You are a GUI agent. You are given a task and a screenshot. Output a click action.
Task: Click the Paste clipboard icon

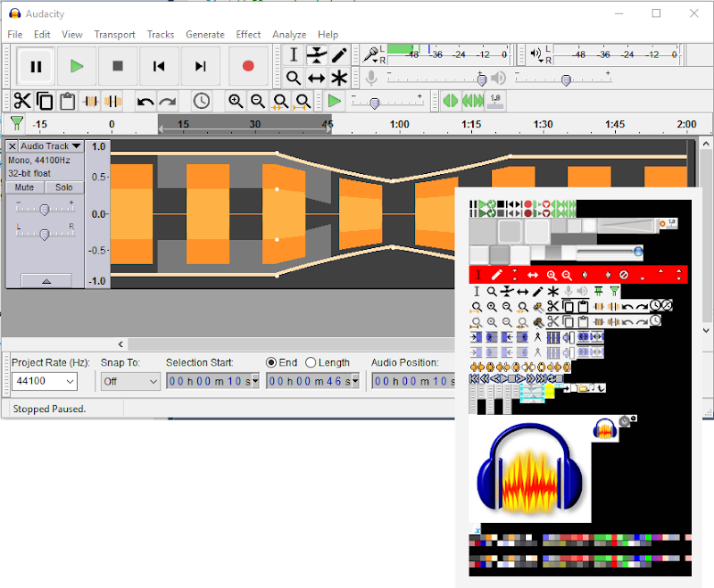pos(68,101)
